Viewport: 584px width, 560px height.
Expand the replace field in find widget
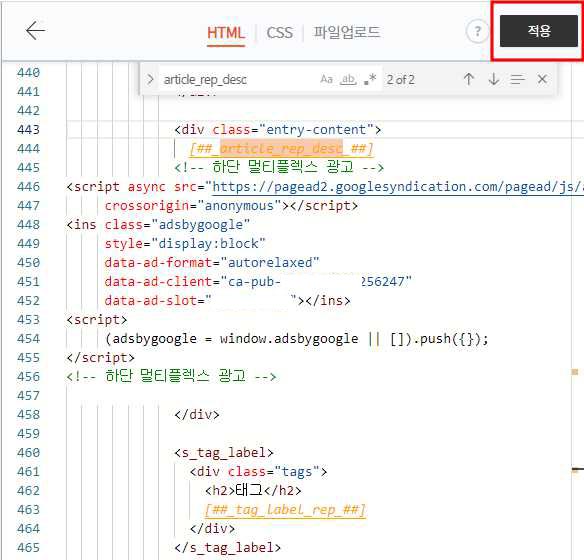point(150,79)
